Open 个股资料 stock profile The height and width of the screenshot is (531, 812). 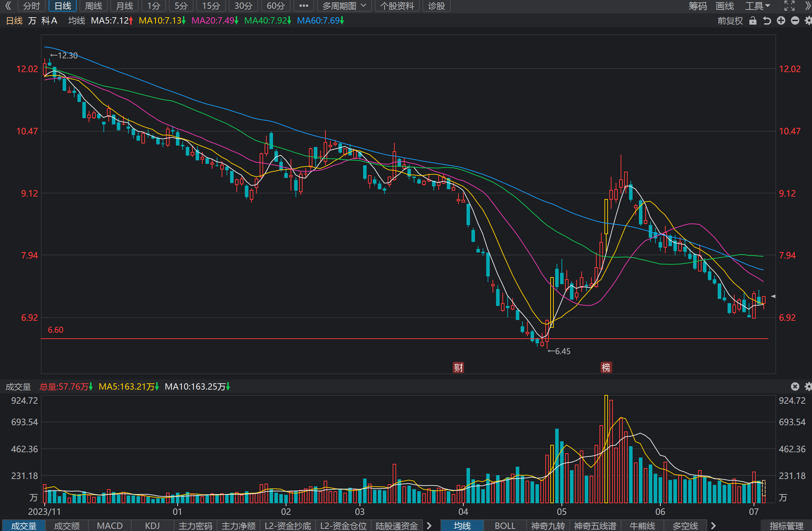397,6
